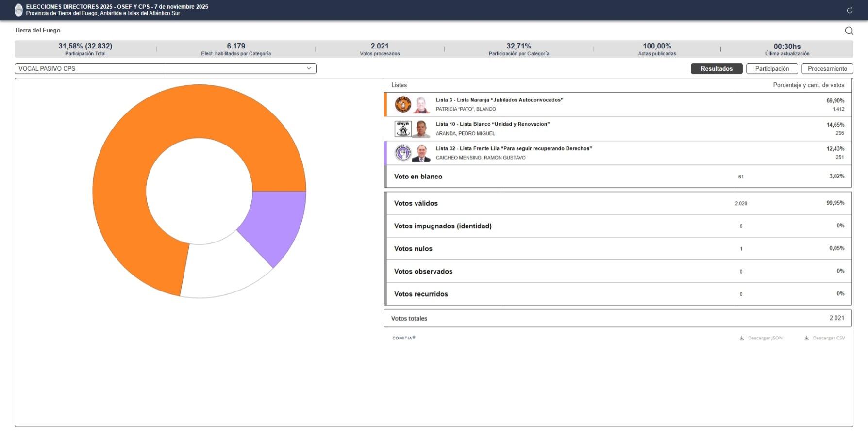Click the dropdown chevron arrow
The height and width of the screenshot is (436, 868).
(309, 69)
